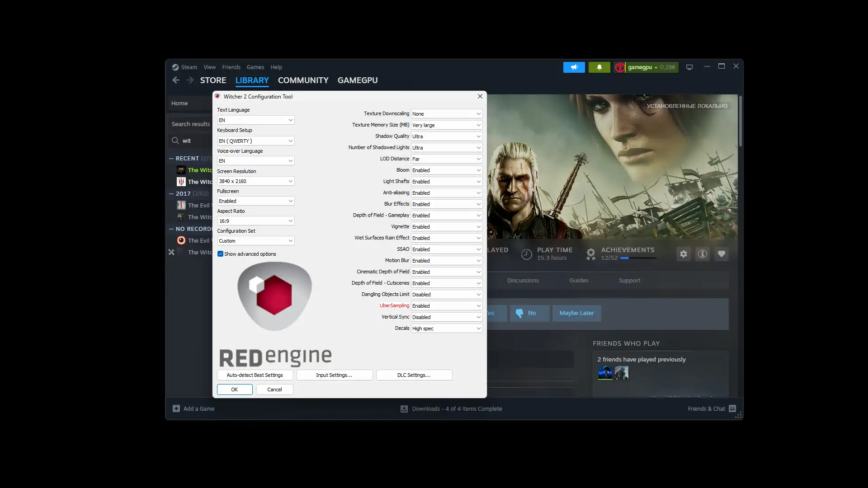Collapse the RECENT category in library
This screenshot has height=488, width=868.
click(171, 159)
